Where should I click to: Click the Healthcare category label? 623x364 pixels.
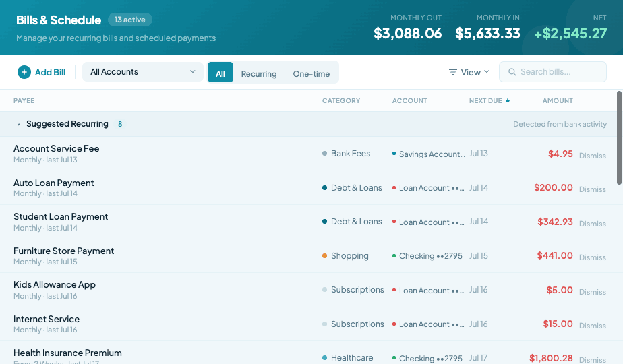coord(352,358)
